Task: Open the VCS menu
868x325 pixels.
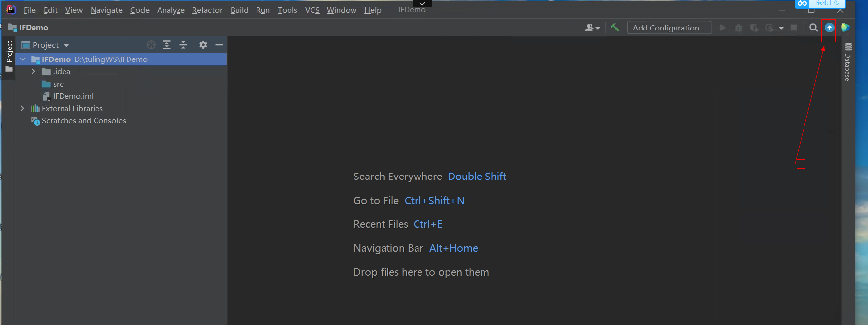Action: point(312,10)
